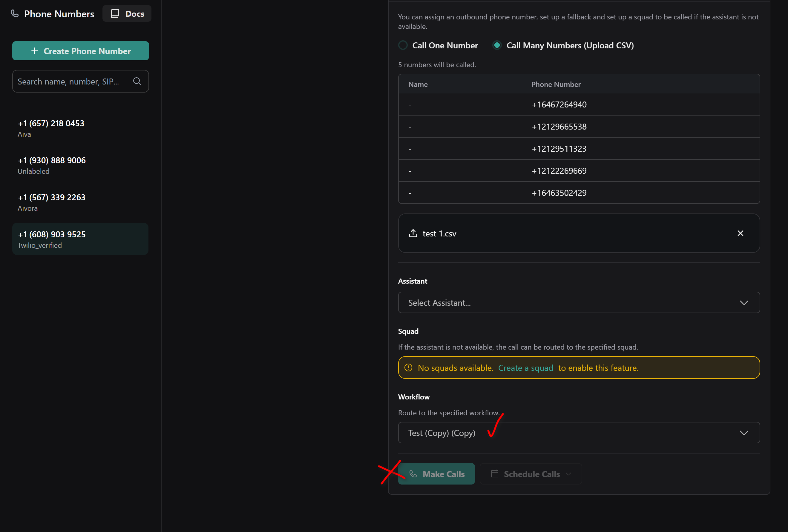Click the plus icon on Create Phone Number
Screen dimensions: 788x532
pyautogui.click(x=35, y=51)
